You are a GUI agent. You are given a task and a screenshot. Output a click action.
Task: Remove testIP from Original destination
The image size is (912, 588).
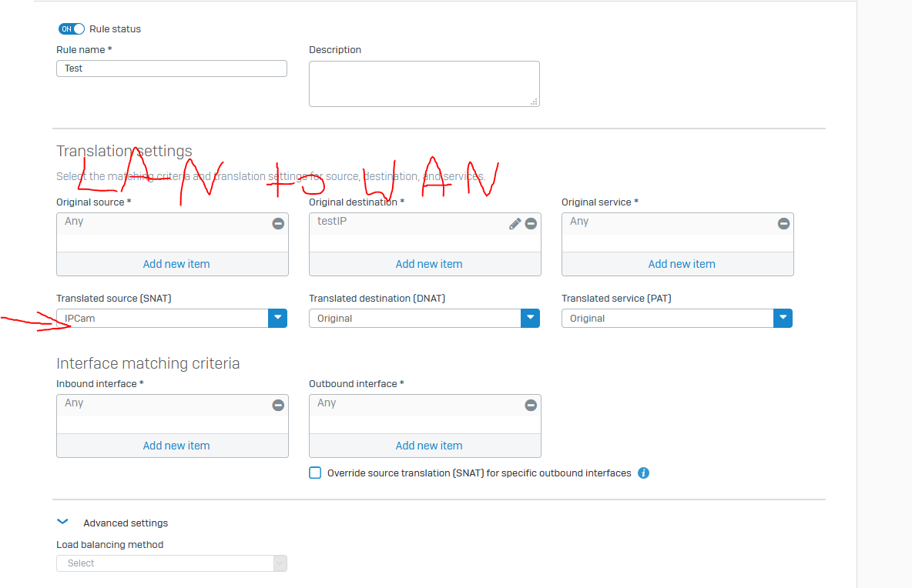pyautogui.click(x=531, y=224)
